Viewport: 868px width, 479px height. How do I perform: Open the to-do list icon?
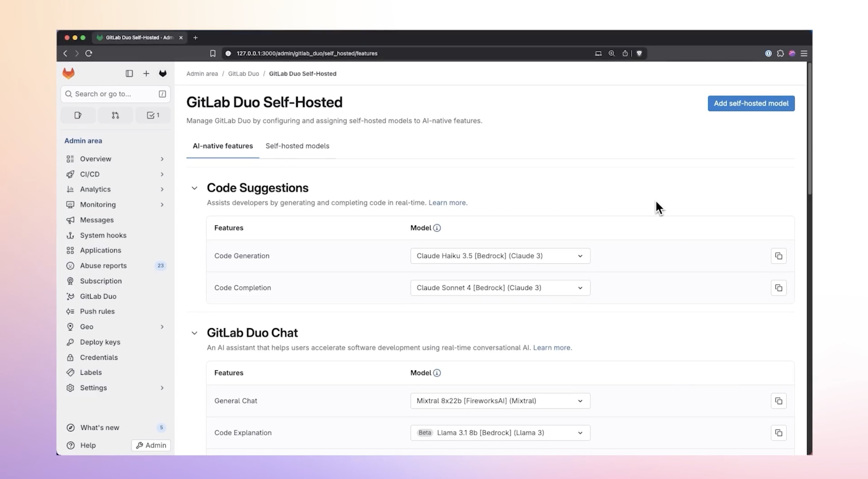[153, 115]
